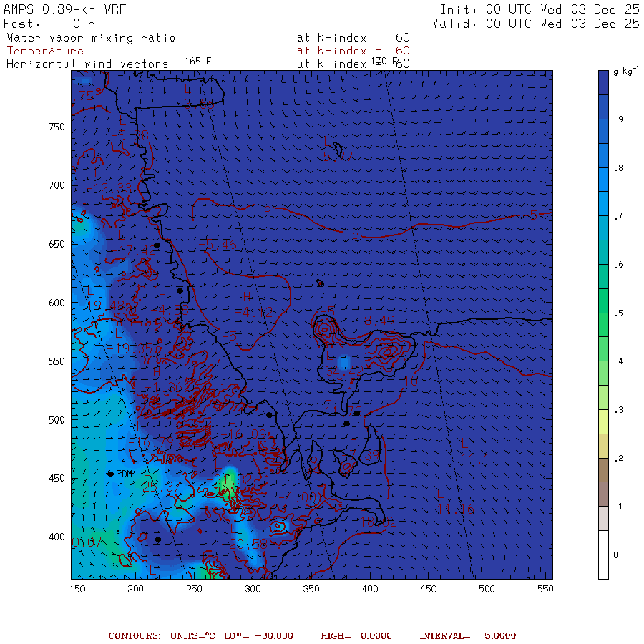Click the -12.33 temperature low label

click(x=109, y=188)
